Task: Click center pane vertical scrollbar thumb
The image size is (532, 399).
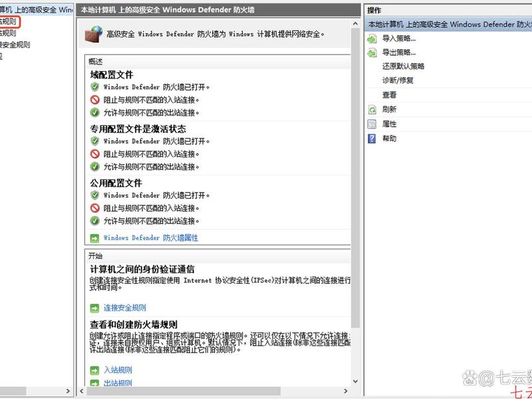Action: pyautogui.click(x=355, y=178)
